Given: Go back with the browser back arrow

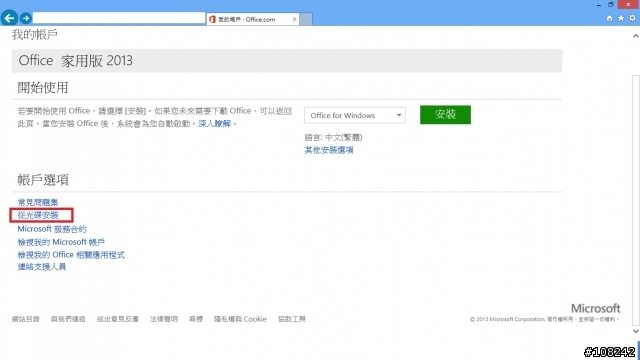Looking at the screenshot, I should click(9, 18).
